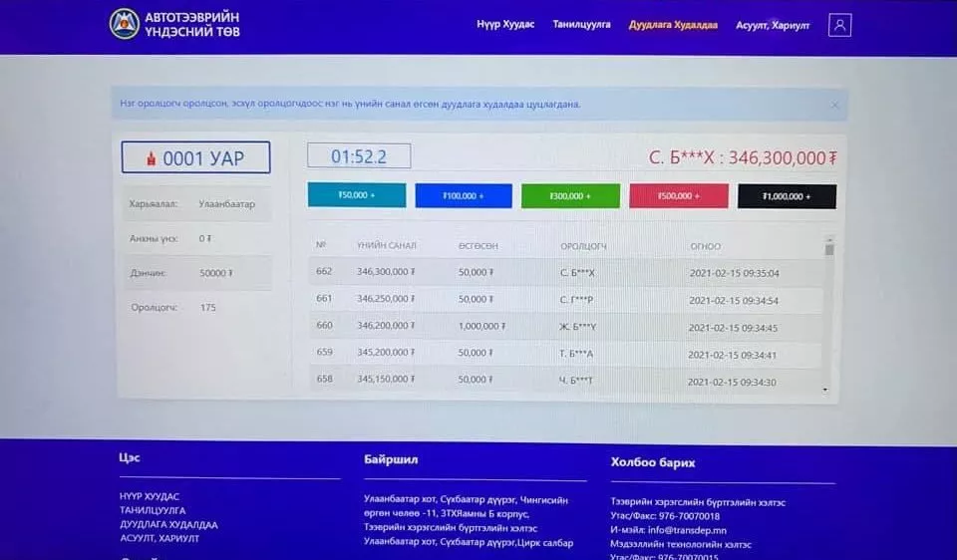Click the Холбоо барих footer heading
Viewport: 957px width, 560px height.
(652, 462)
